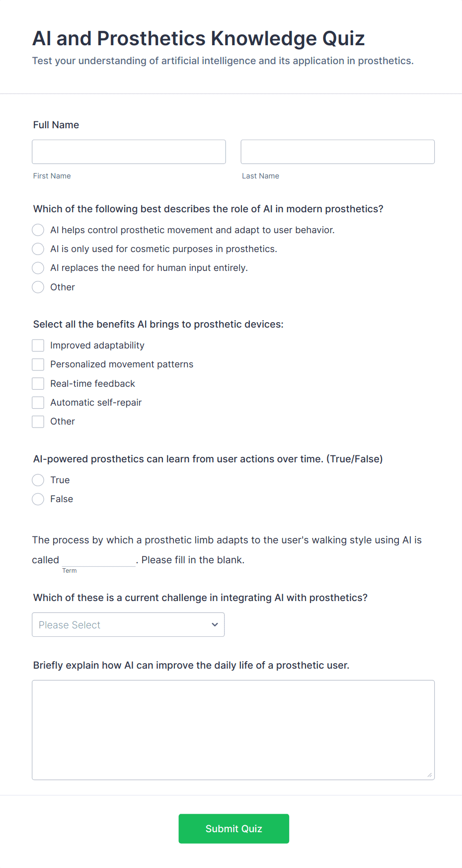Click the Term fill-in-the-blank field
Image resolution: width=462 pixels, height=868 pixels.
[x=98, y=560]
